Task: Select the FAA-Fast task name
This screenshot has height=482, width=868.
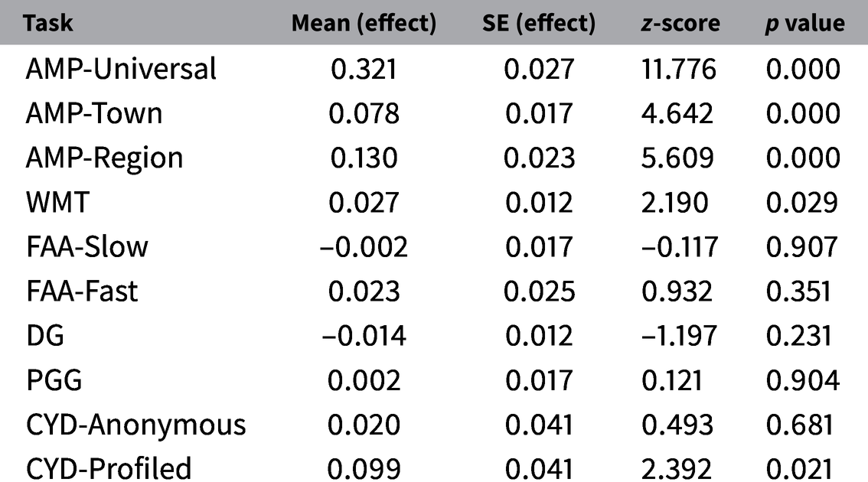Action: click(x=82, y=291)
